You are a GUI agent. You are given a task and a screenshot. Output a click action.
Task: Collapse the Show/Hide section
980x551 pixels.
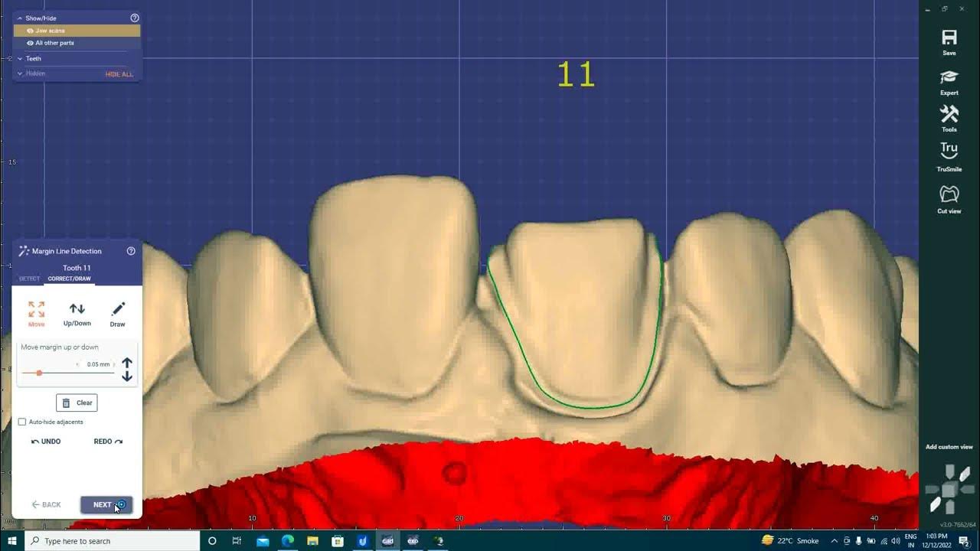point(20,18)
